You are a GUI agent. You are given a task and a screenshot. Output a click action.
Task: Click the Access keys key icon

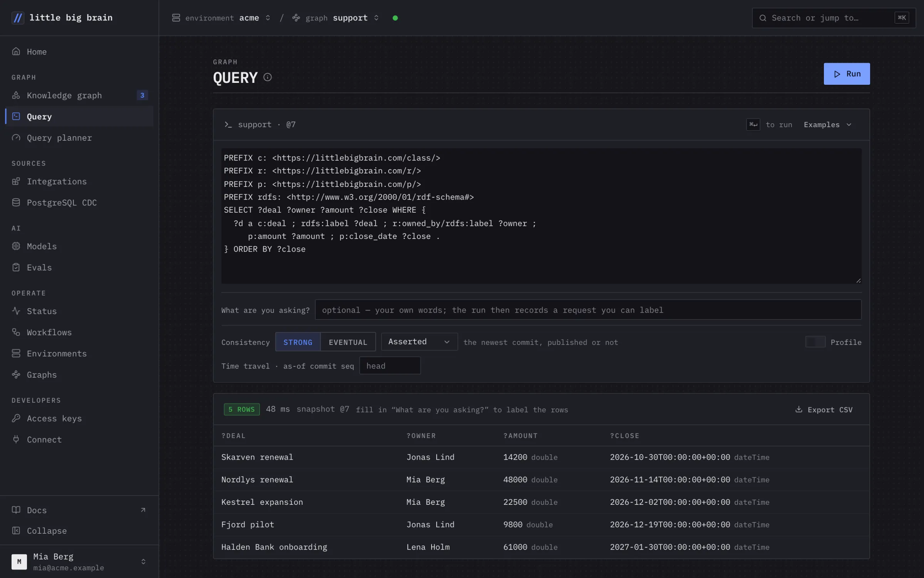click(16, 418)
